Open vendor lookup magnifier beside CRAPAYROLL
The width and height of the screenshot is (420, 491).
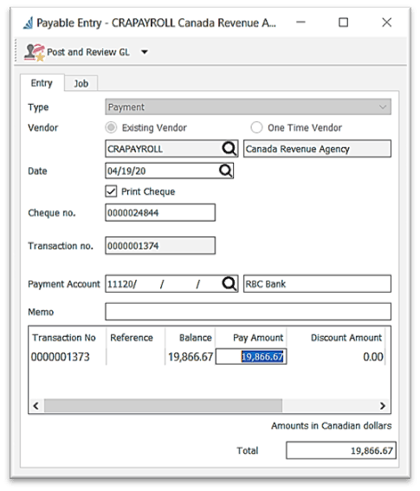pyautogui.click(x=229, y=148)
